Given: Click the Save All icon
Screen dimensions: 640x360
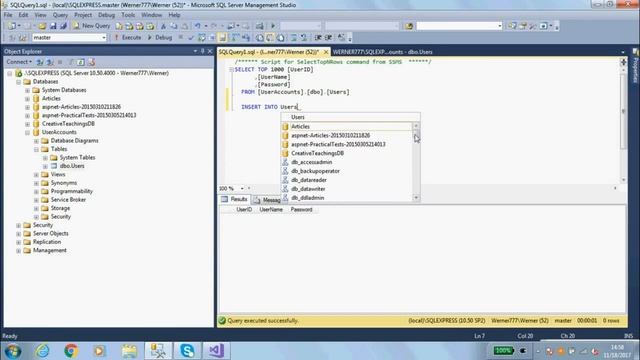Looking at the screenshot, I should click(x=63, y=26).
